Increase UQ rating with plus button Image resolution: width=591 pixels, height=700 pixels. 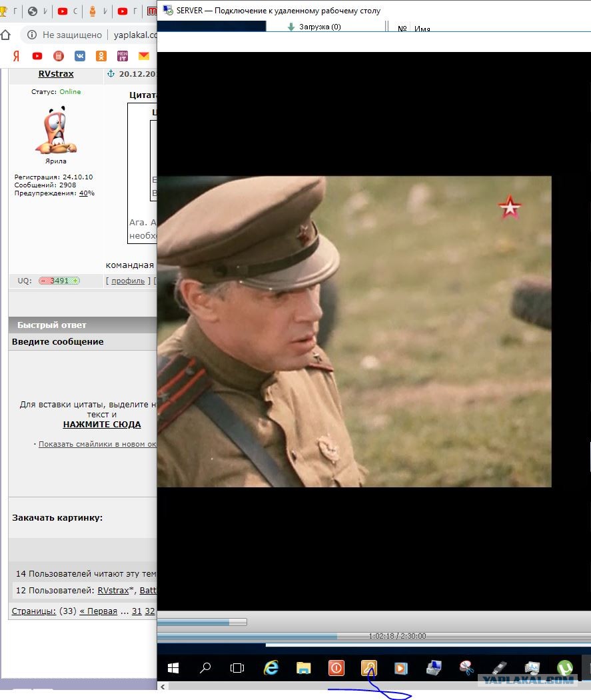[75, 281]
